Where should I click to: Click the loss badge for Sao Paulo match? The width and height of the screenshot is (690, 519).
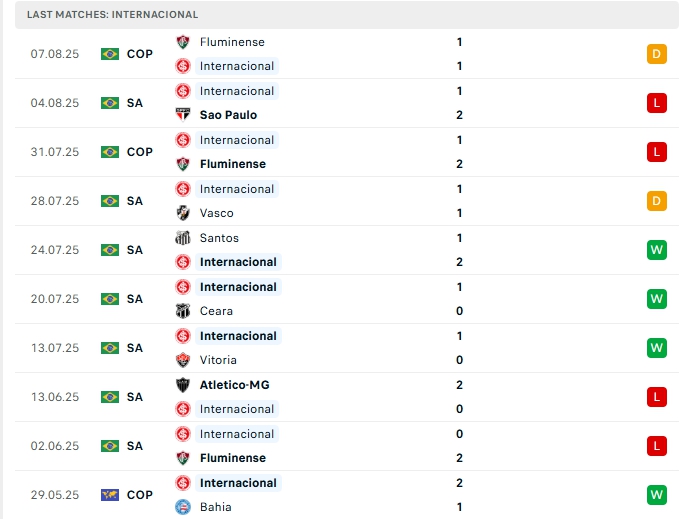[x=657, y=103]
